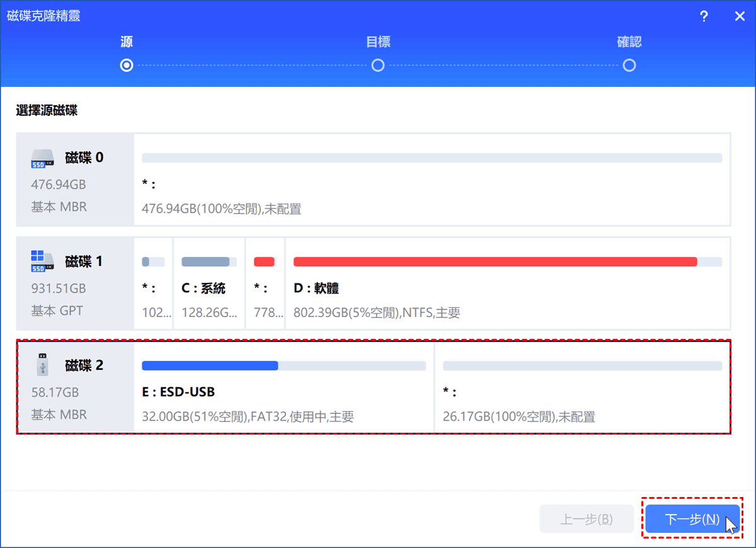756x548 pixels.
Task: Click the blue E: ESD-USB usage bar
Action: point(210,366)
